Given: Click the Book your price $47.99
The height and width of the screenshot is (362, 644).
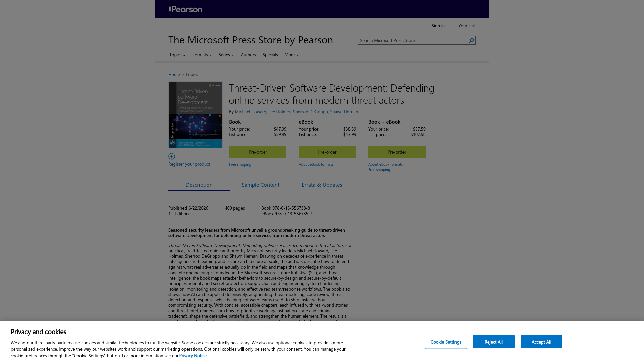Looking at the screenshot, I should point(280,129).
